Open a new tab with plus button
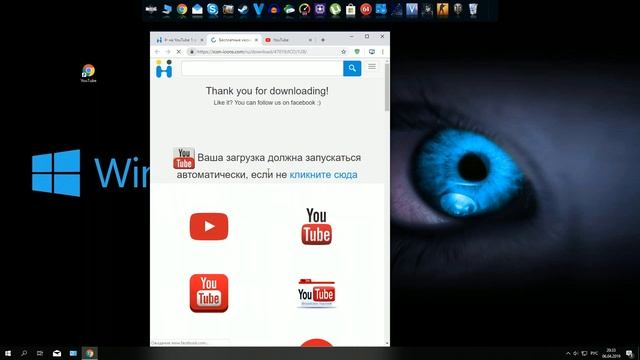Viewport: 640px width, 360px height. (x=323, y=40)
